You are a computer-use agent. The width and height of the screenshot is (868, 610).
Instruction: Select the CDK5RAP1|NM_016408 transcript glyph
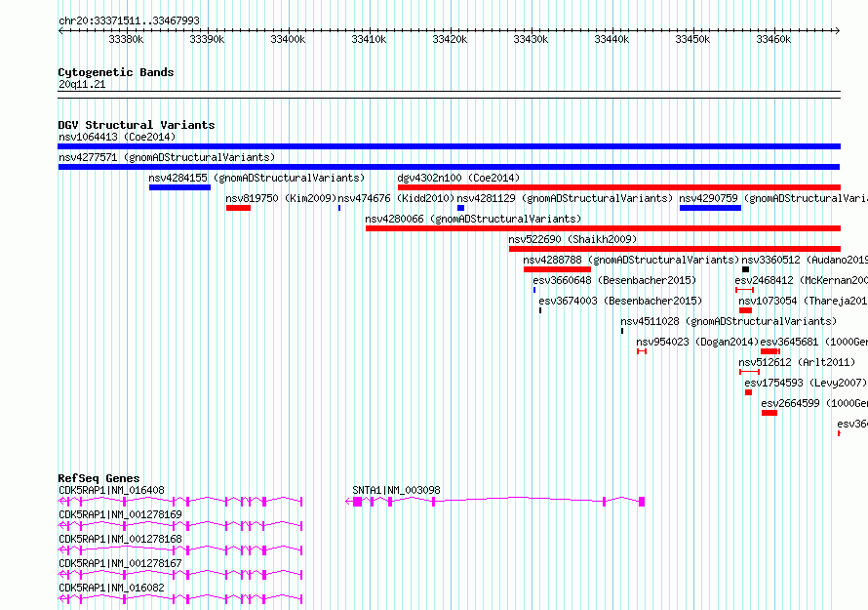(180, 502)
